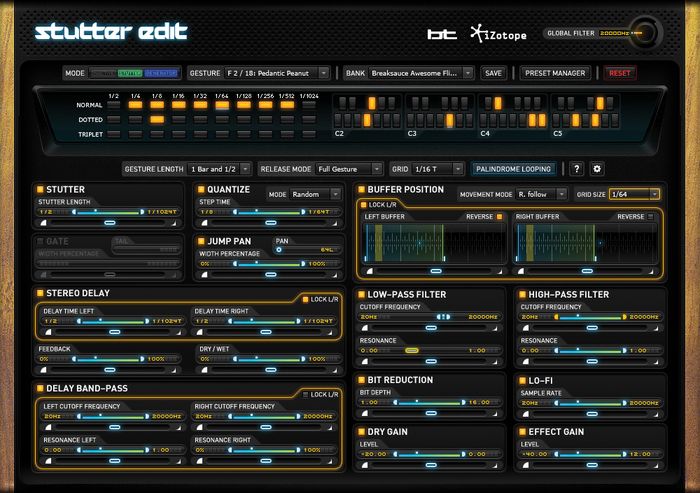Click left curve triangle under Left Cutoff Frequency
This screenshot has height=493, width=700.
click(x=49, y=427)
